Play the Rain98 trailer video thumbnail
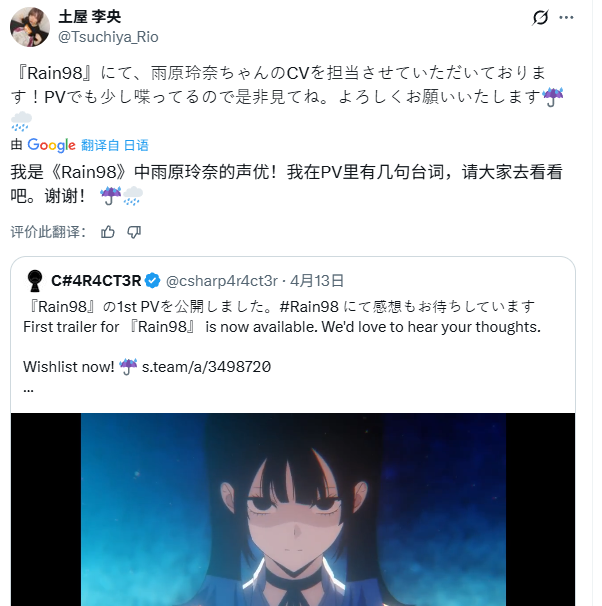602x606 pixels. pos(293,509)
